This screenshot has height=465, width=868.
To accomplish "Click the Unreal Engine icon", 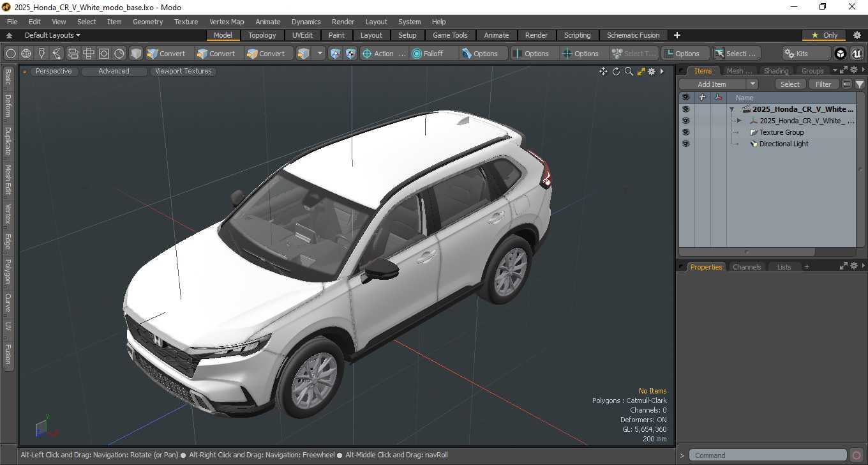I will coord(857,54).
